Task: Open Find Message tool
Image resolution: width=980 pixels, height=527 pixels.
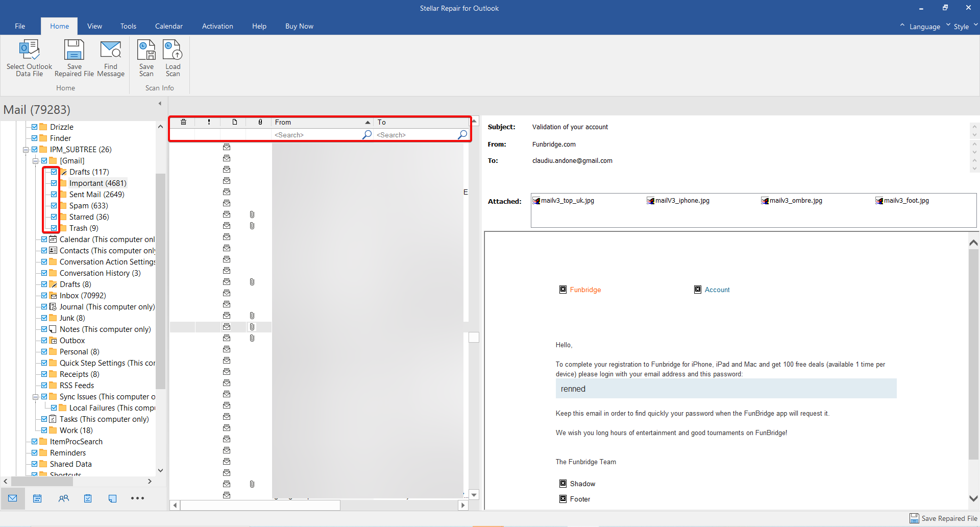Action: tap(111, 58)
